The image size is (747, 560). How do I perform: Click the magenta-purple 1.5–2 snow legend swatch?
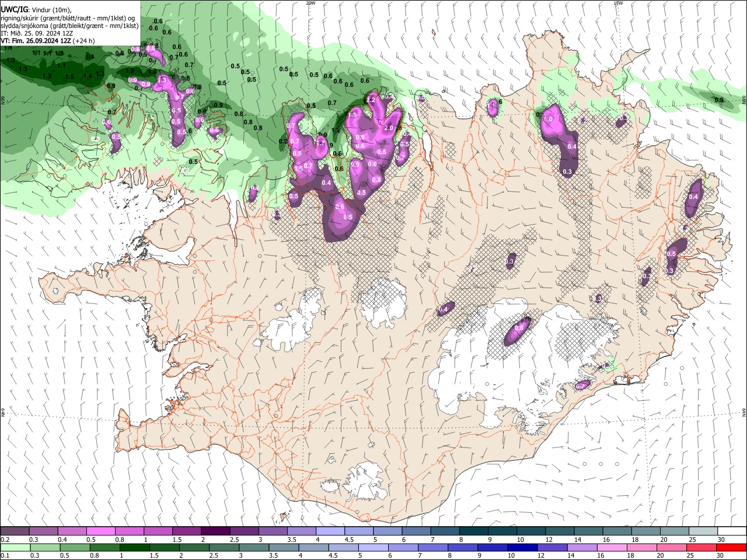[x=186, y=531]
